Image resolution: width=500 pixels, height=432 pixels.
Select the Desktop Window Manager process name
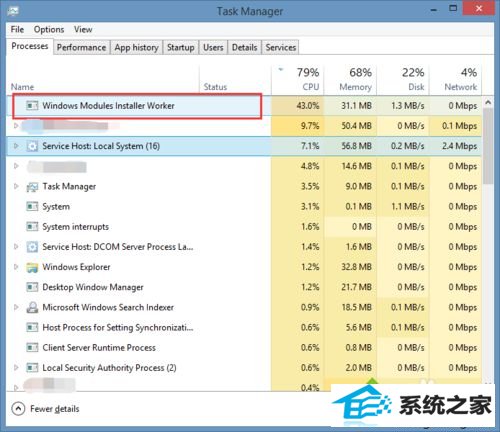[93, 287]
